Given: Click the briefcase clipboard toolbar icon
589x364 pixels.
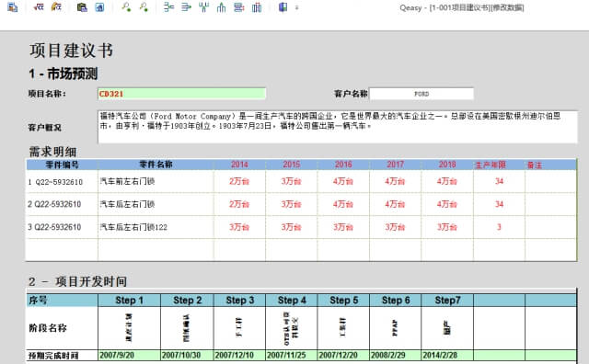Looking at the screenshot, I should point(82,7).
